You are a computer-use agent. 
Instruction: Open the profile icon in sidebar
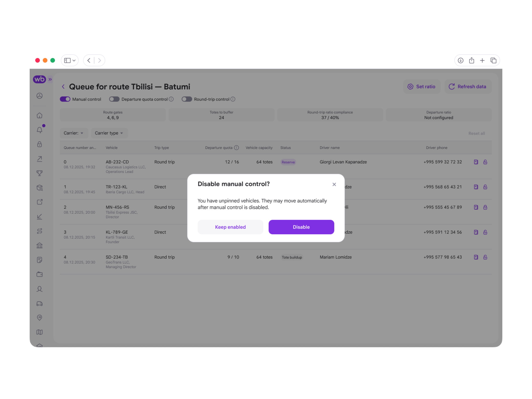[39, 96]
